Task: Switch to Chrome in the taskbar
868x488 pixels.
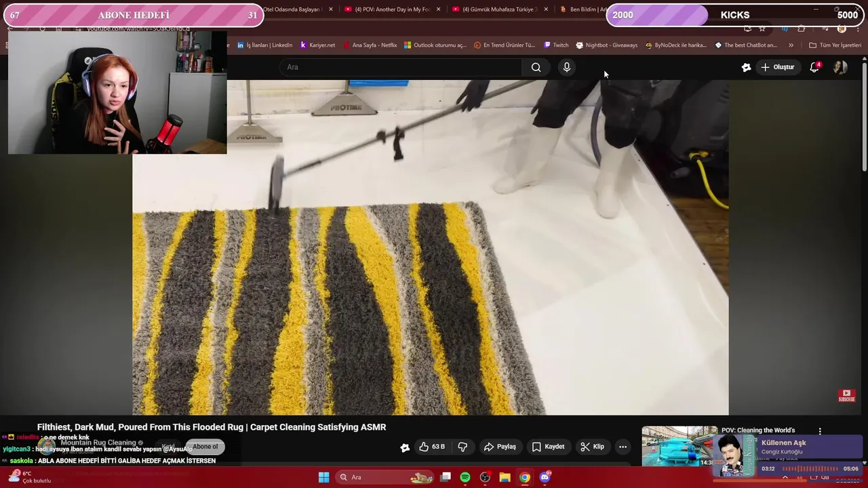Action: pos(525,477)
